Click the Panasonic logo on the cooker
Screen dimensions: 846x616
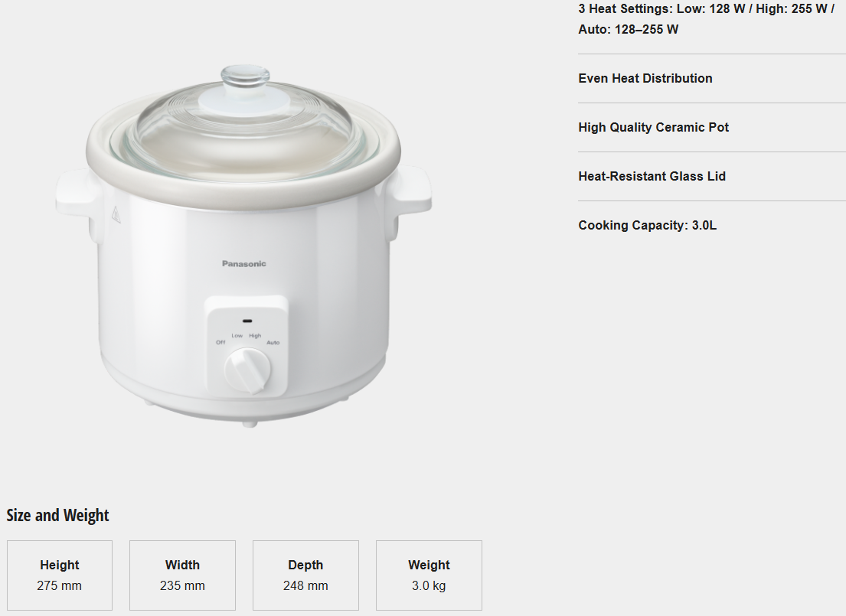point(244,264)
